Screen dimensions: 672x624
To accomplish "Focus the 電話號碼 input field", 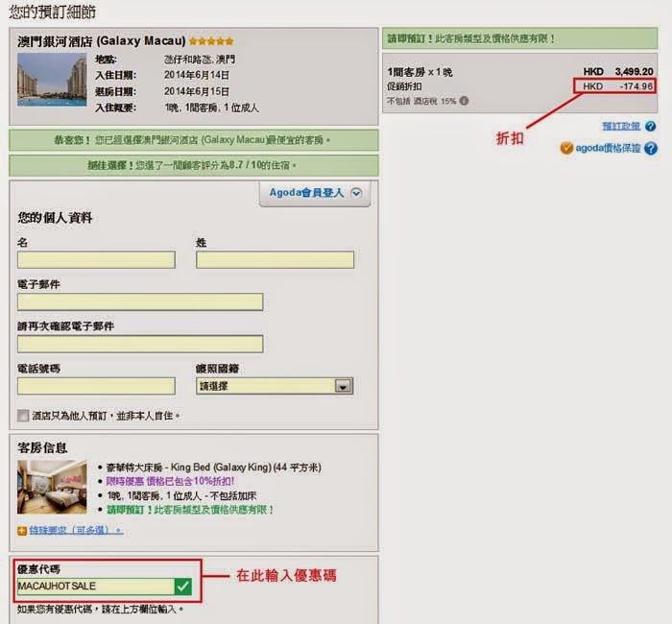I will [x=96, y=386].
